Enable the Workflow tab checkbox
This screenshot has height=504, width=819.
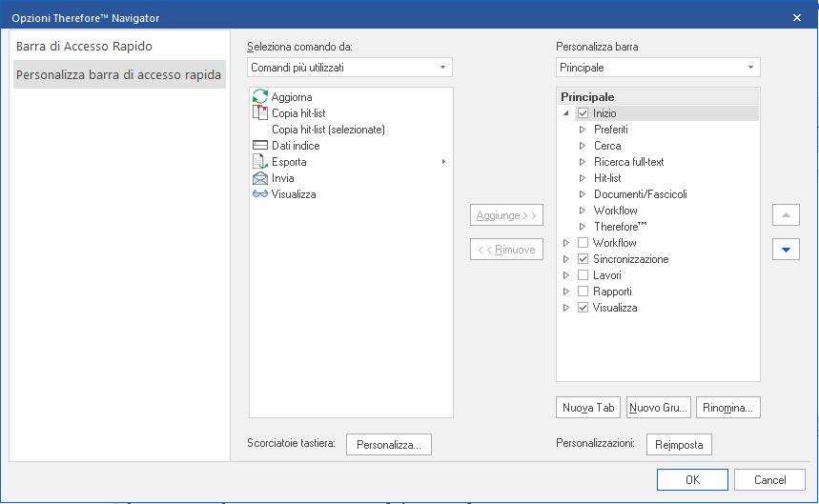point(584,243)
